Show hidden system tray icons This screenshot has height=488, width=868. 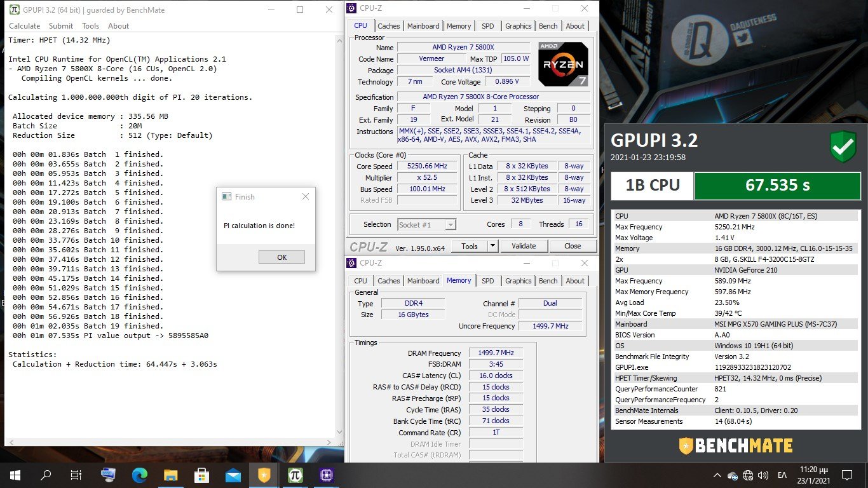pos(717,475)
